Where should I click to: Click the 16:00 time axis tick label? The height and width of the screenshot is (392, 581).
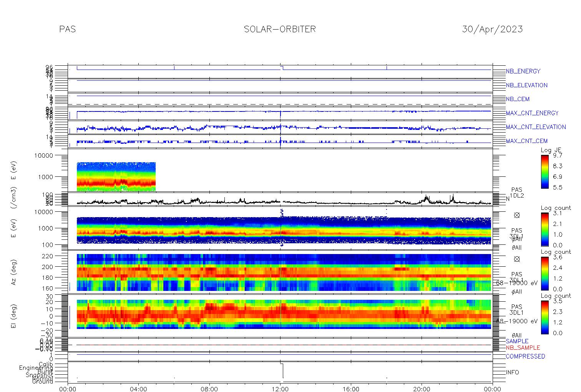coord(351,389)
